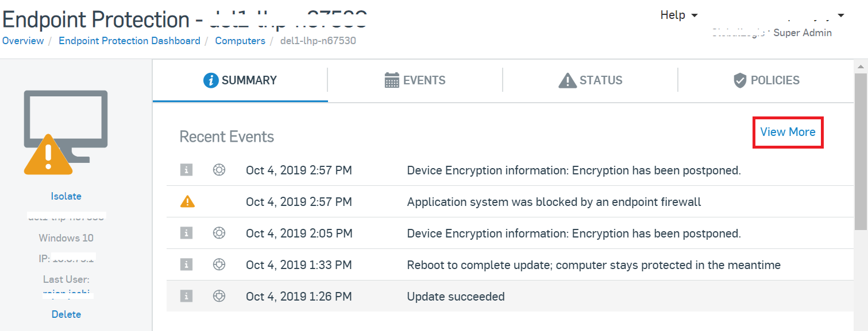Viewport: 868px width, 331px height.
Task: Click the encryption icon on 2:05 PM event
Action: pyautogui.click(x=219, y=233)
